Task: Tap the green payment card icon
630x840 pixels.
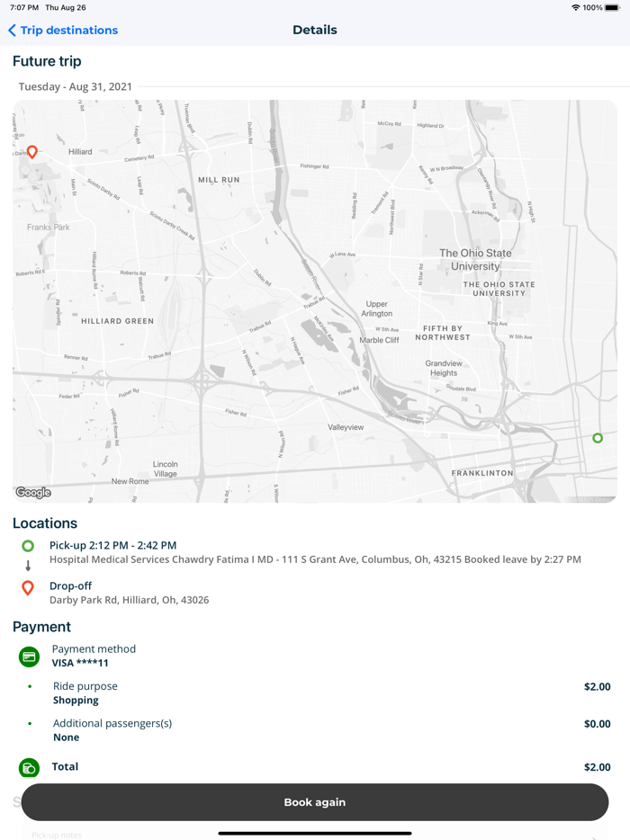Action: [29, 657]
